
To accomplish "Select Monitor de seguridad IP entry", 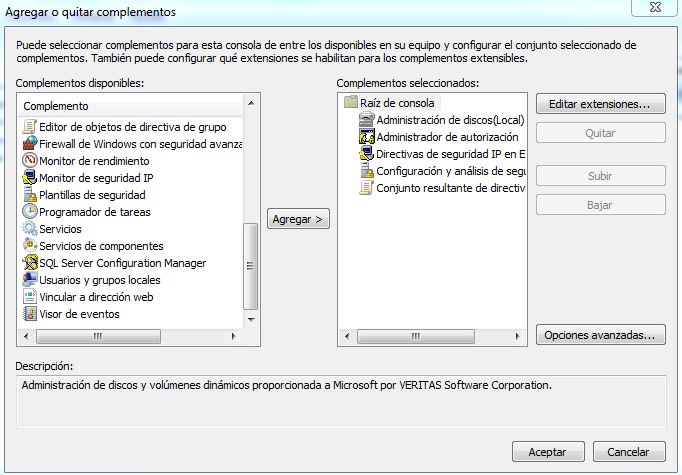I will (x=96, y=178).
